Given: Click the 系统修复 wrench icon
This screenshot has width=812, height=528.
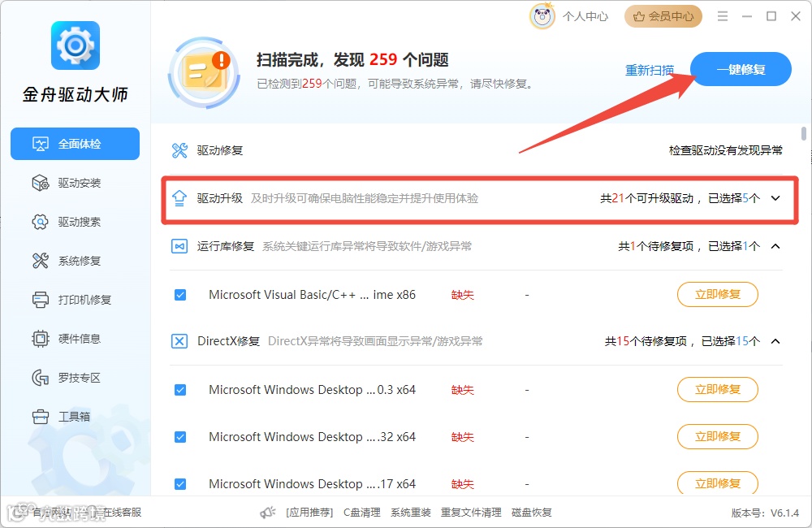Looking at the screenshot, I should 41,261.
